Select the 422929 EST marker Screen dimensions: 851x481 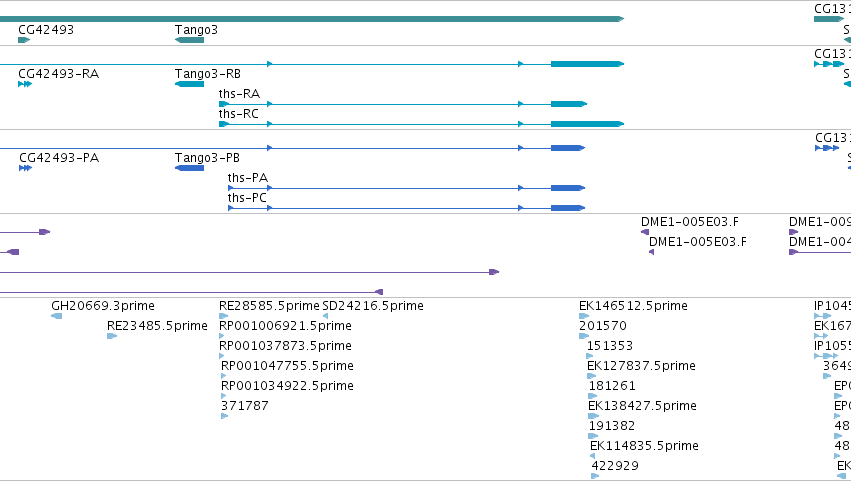tap(595, 476)
